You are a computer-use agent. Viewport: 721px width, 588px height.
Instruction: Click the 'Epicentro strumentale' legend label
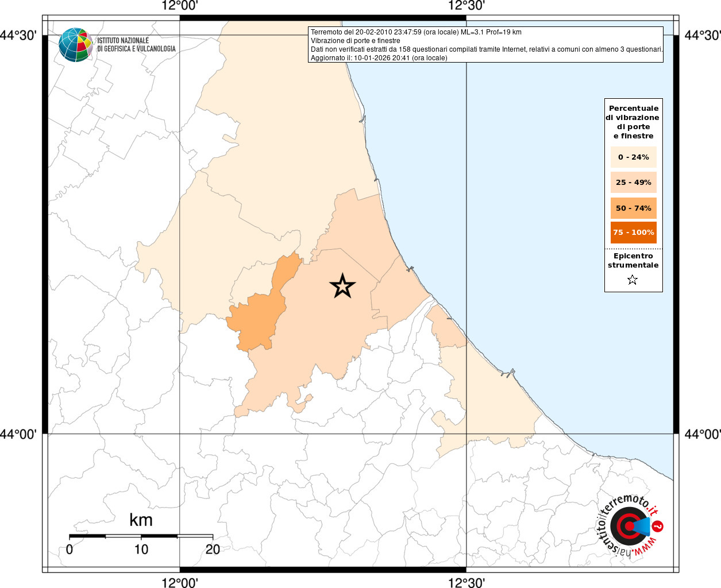(633, 261)
